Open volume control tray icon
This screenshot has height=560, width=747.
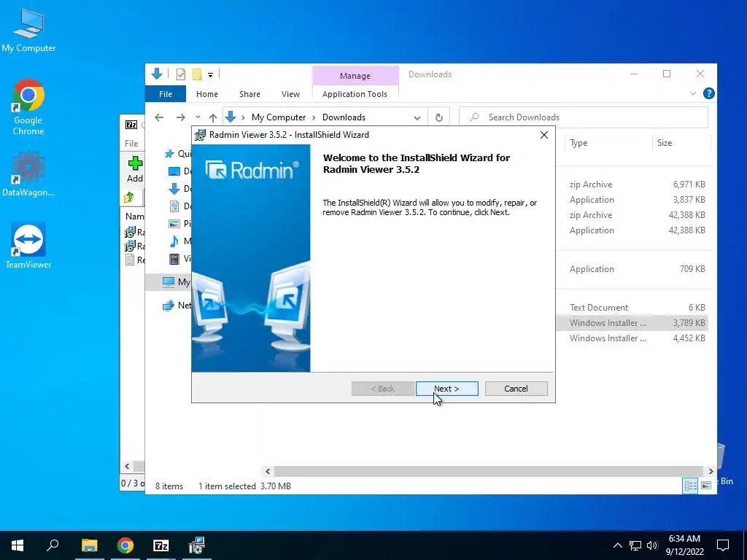652,545
